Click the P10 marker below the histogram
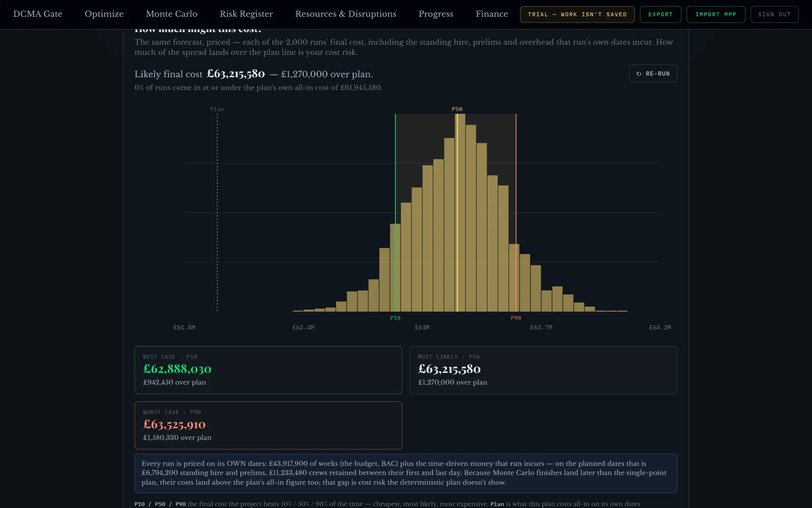This screenshot has height=508, width=812. [395, 318]
